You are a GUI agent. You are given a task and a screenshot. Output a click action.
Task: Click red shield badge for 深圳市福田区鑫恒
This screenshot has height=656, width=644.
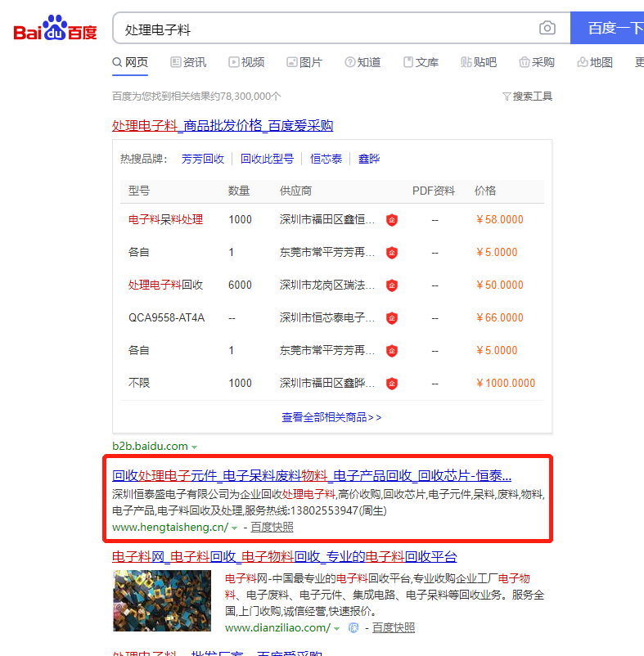[392, 220]
